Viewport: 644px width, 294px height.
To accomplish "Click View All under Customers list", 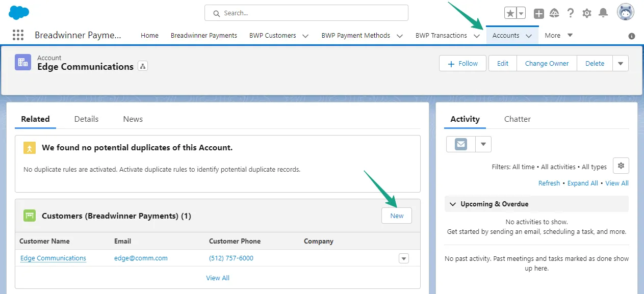I will [x=218, y=278].
